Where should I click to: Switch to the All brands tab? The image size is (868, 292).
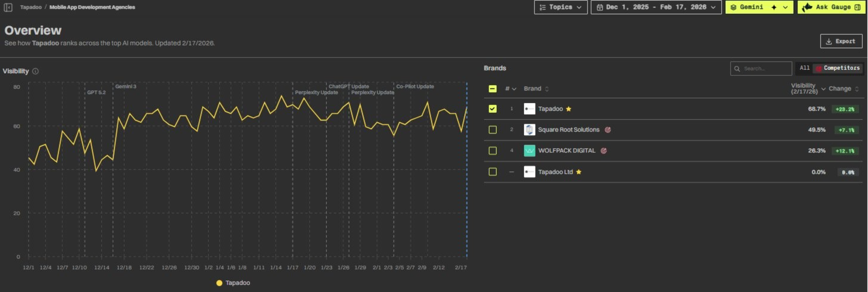[x=804, y=68]
